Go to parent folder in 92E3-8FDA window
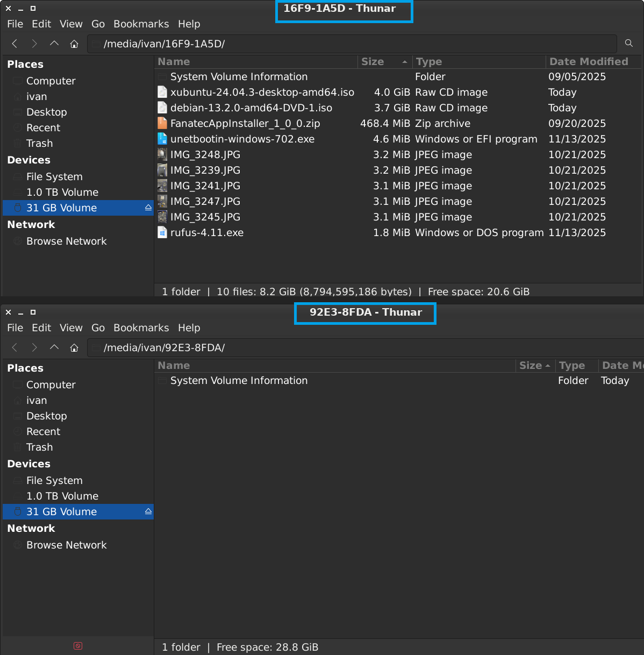This screenshot has width=644, height=655. 54,347
